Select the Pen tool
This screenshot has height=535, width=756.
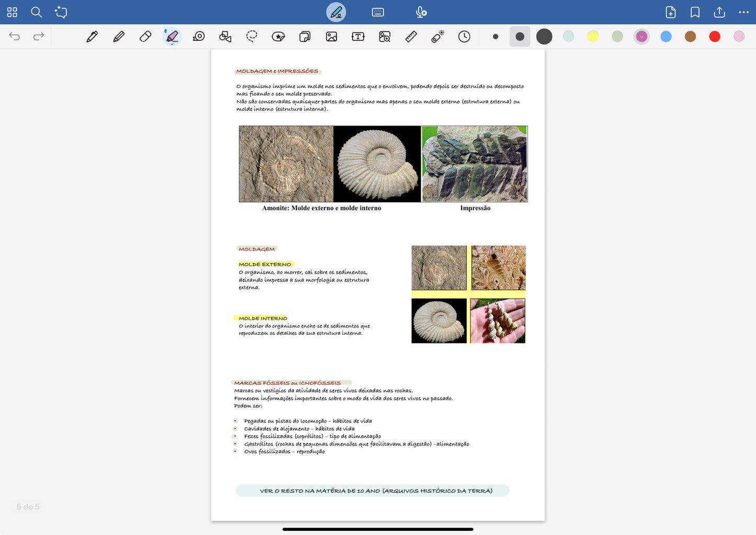[92, 37]
